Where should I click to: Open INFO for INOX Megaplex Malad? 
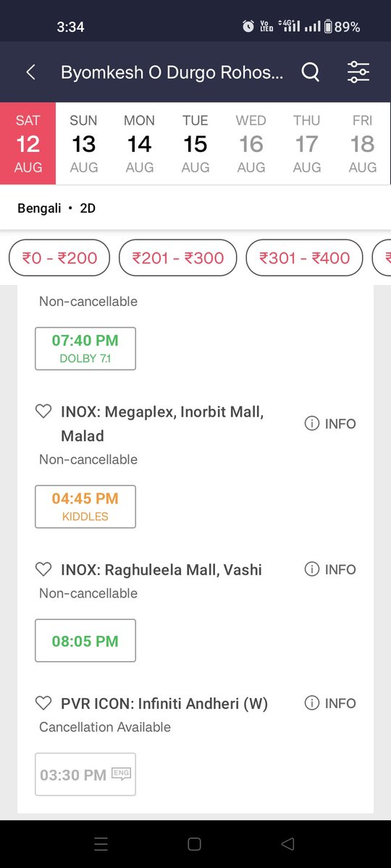pyautogui.click(x=330, y=424)
